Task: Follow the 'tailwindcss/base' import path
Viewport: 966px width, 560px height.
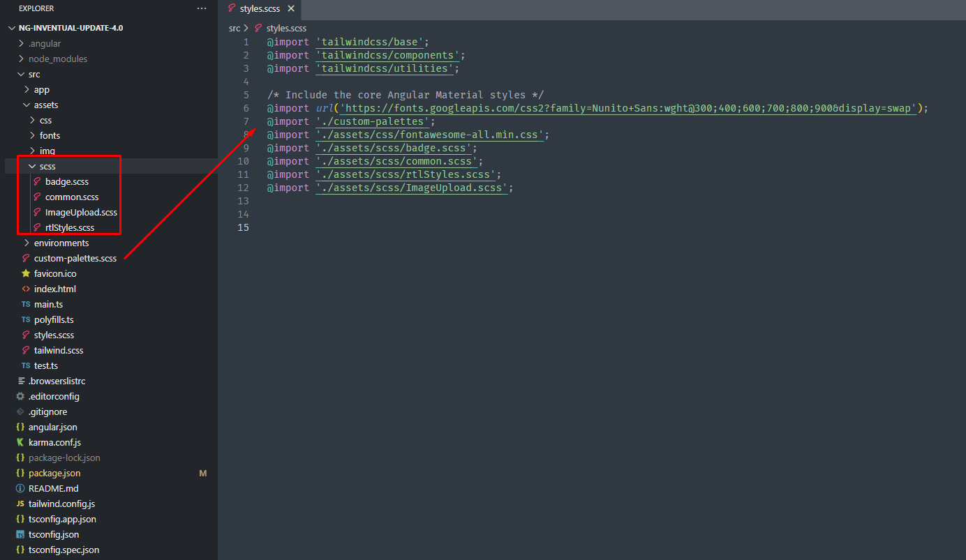Action: point(369,42)
